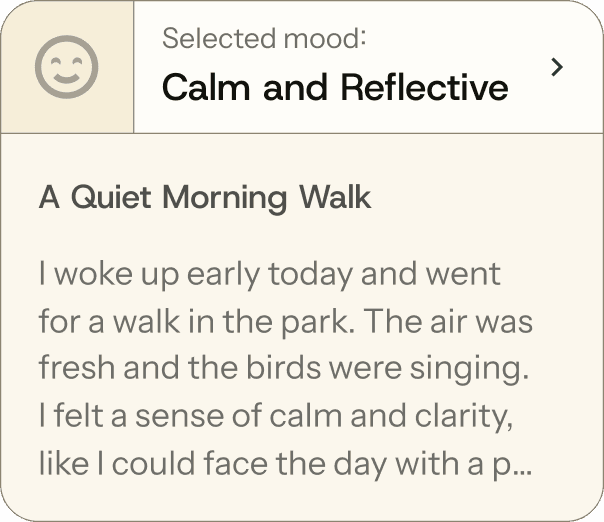The height and width of the screenshot is (522, 604).
Task: Click the line "I woke up early today and went"
Action: [270, 274]
